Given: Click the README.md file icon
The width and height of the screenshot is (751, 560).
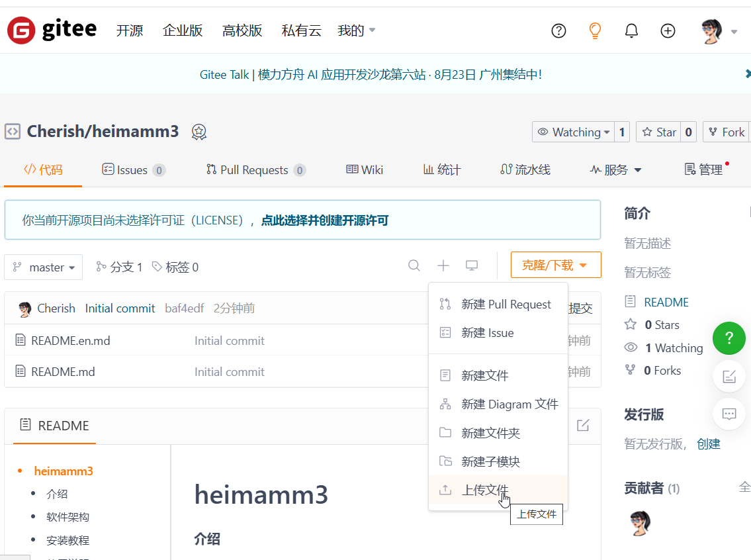Looking at the screenshot, I should (x=20, y=371).
